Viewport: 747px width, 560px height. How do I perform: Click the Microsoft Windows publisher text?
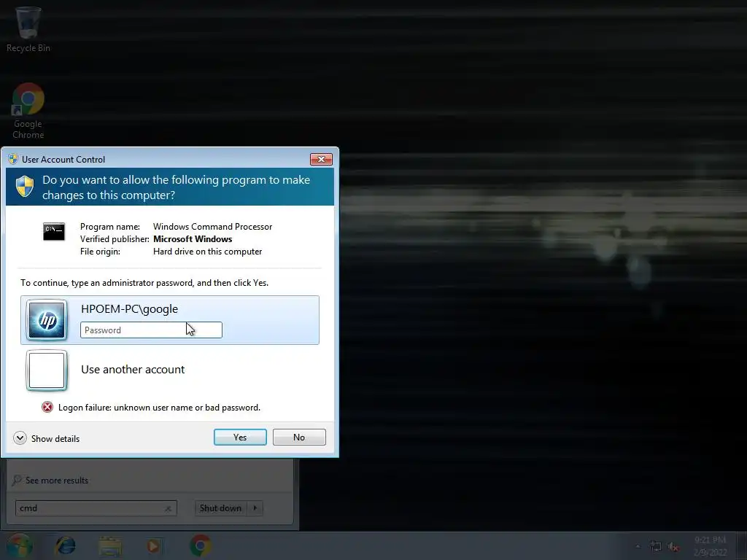pyautogui.click(x=193, y=239)
